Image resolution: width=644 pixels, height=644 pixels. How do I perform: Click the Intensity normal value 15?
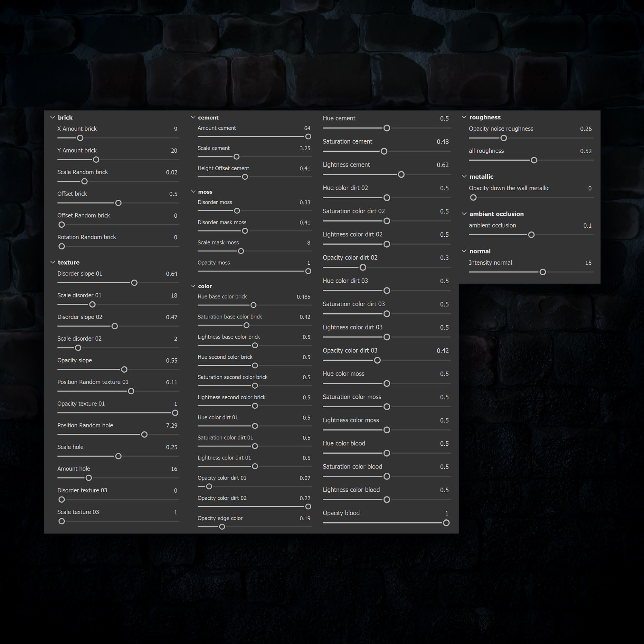pyautogui.click(x=588, y=263)
